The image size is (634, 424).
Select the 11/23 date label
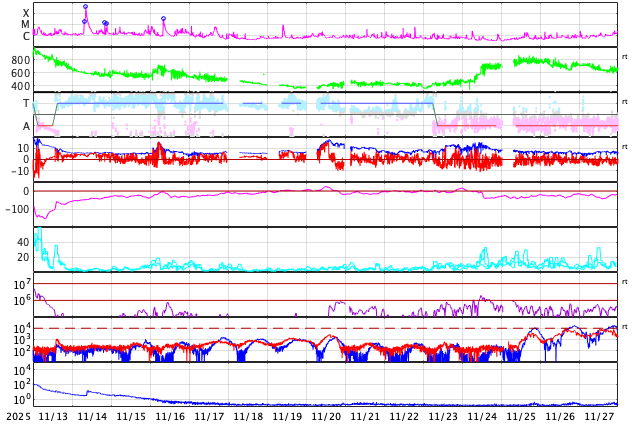pos(443,416)
